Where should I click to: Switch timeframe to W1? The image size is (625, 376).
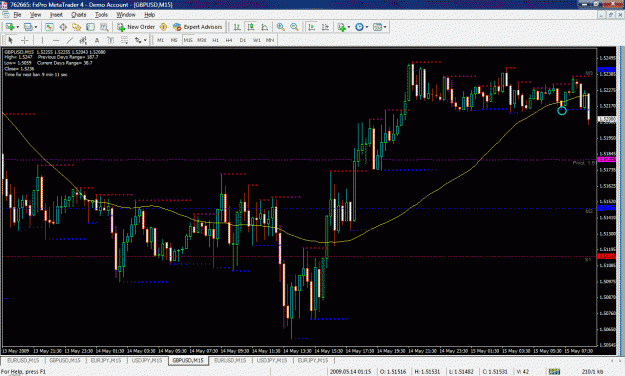[256, 40]
